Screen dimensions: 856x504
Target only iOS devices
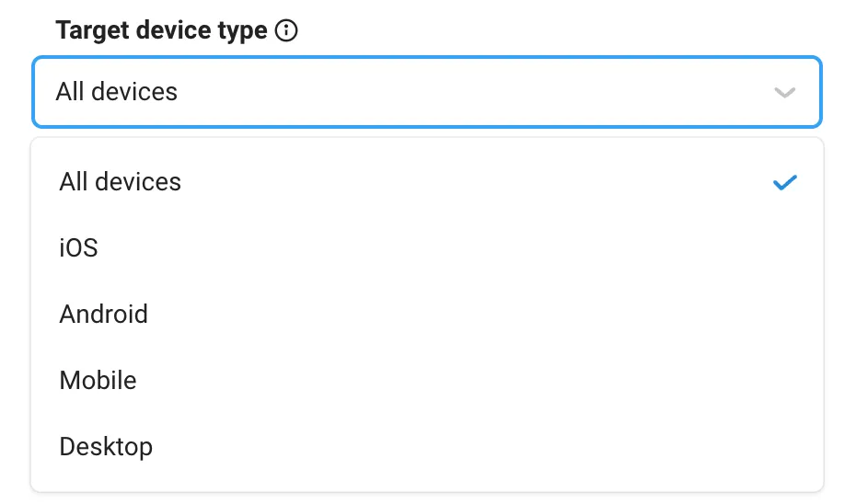(x=427, y=247)
